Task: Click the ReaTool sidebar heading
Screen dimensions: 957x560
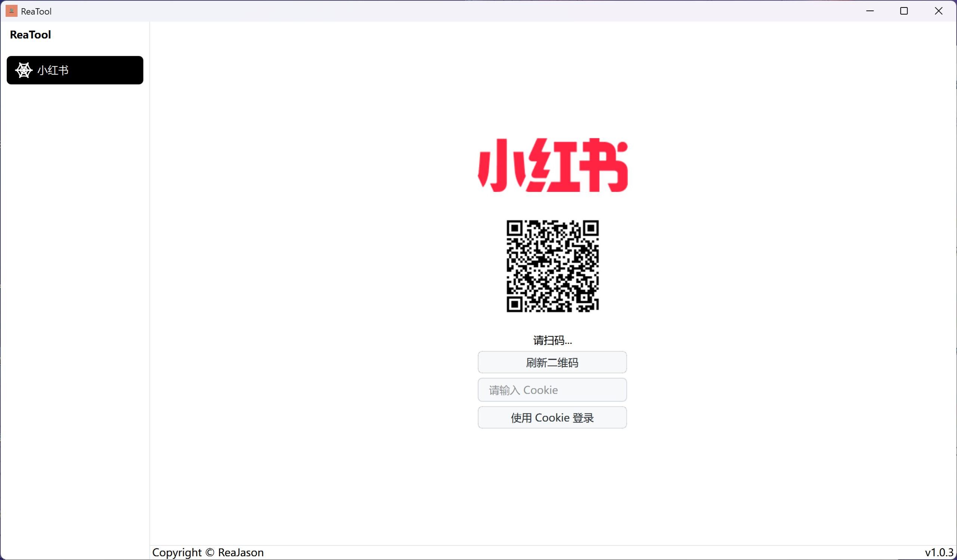Action: coord(30,34)
